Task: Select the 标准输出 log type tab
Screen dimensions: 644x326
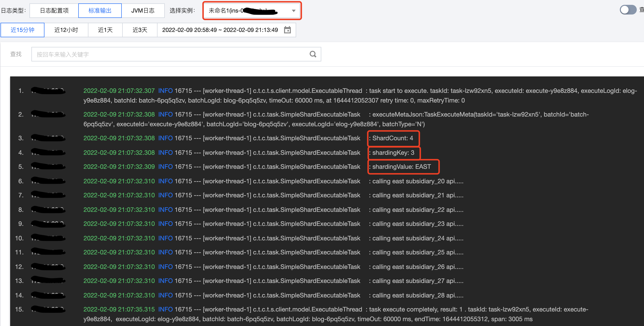Action: (x=100, y=10)
